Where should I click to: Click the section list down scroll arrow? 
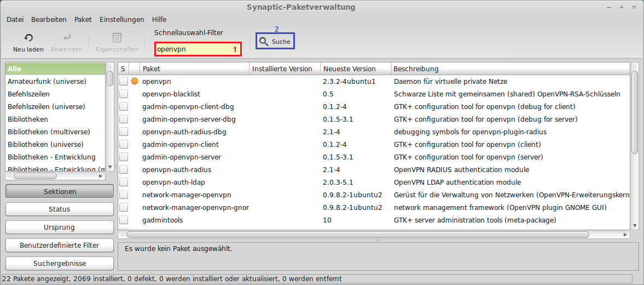pos(109,167)
